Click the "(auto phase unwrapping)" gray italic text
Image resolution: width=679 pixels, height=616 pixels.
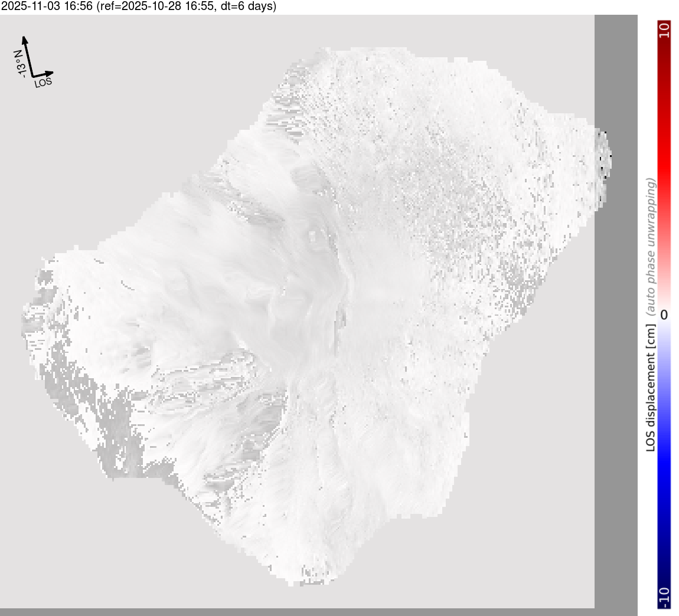click(651, 248)
